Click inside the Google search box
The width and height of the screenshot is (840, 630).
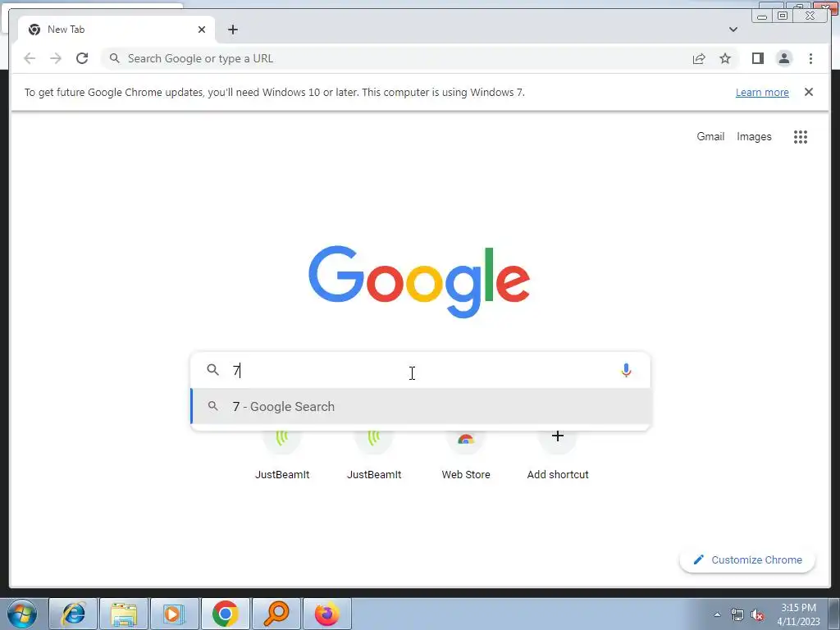(421, 370)
